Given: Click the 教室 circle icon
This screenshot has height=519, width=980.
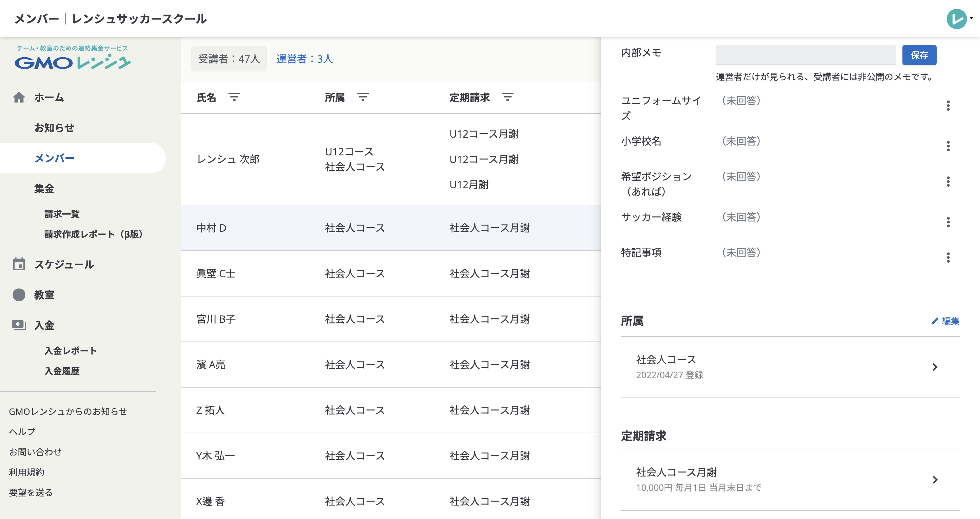Looking at the screenshot, I should coord(19,295).
